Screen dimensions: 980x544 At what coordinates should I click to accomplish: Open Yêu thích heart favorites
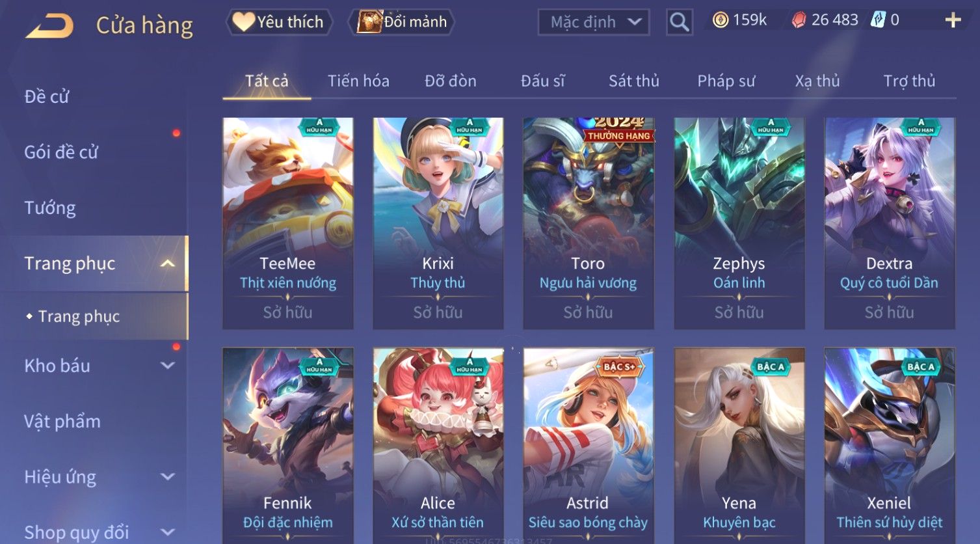[279, 22]
